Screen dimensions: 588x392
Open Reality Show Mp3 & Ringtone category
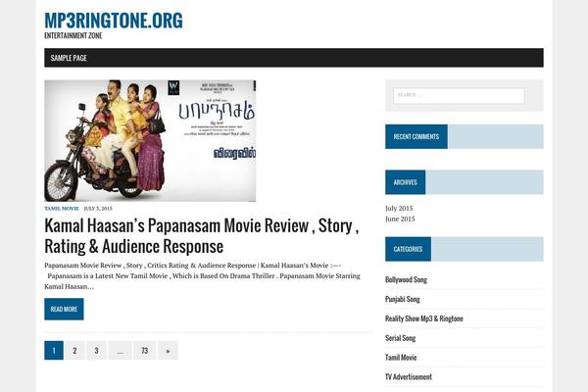click(424, 318)
